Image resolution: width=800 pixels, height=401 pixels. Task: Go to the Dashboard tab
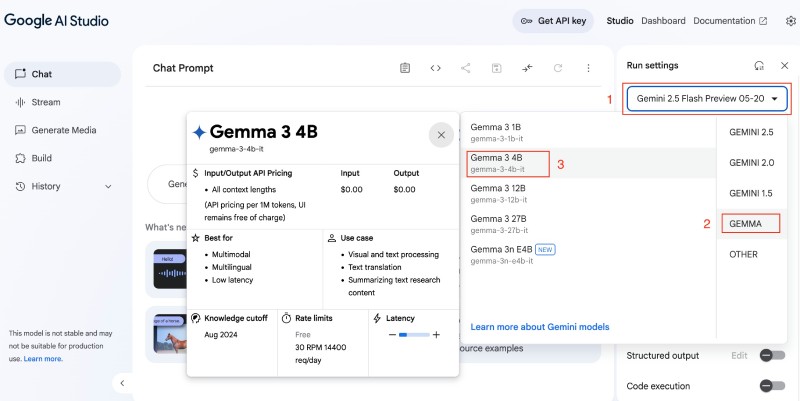(x=663, y=21)
